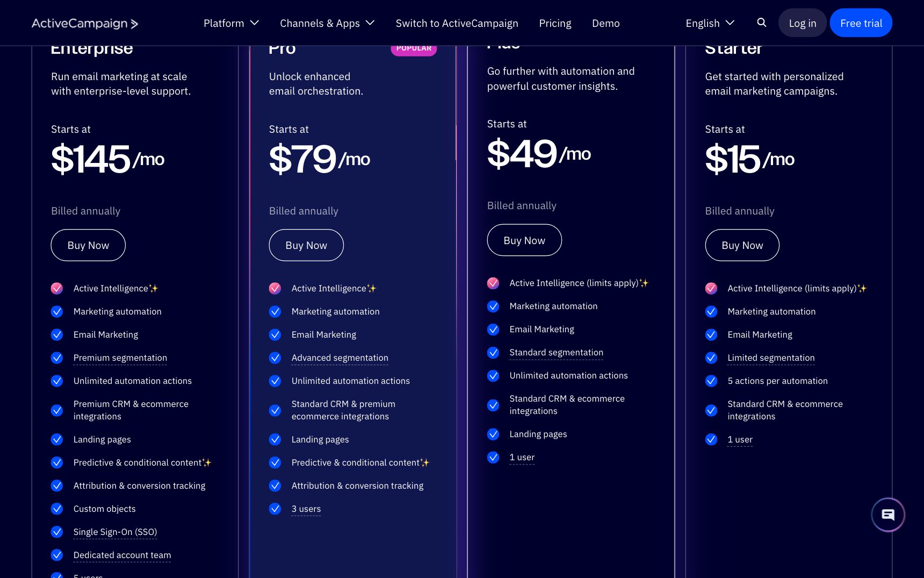Click the Limited segmentation tooltip link
The height and width of the screenshot is (578, 924).
coord(771,358)
